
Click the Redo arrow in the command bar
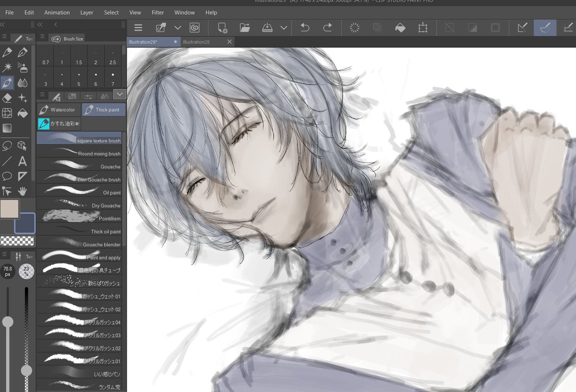coord(327,28)
